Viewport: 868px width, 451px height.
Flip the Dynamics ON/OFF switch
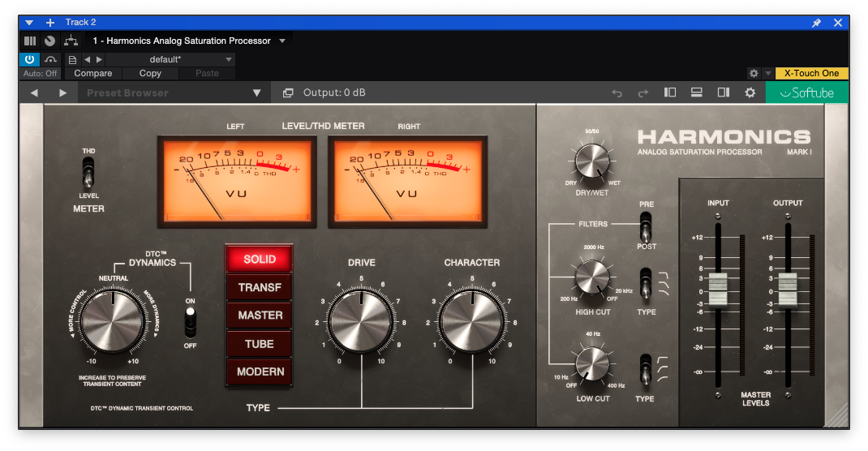pos(190,323)
